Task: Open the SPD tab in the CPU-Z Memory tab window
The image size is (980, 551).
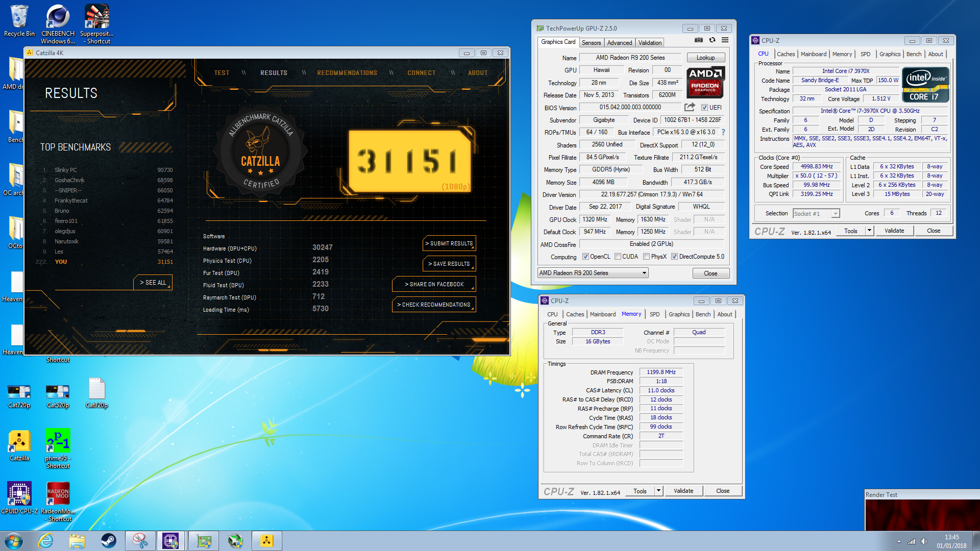Action: point(654,314)
